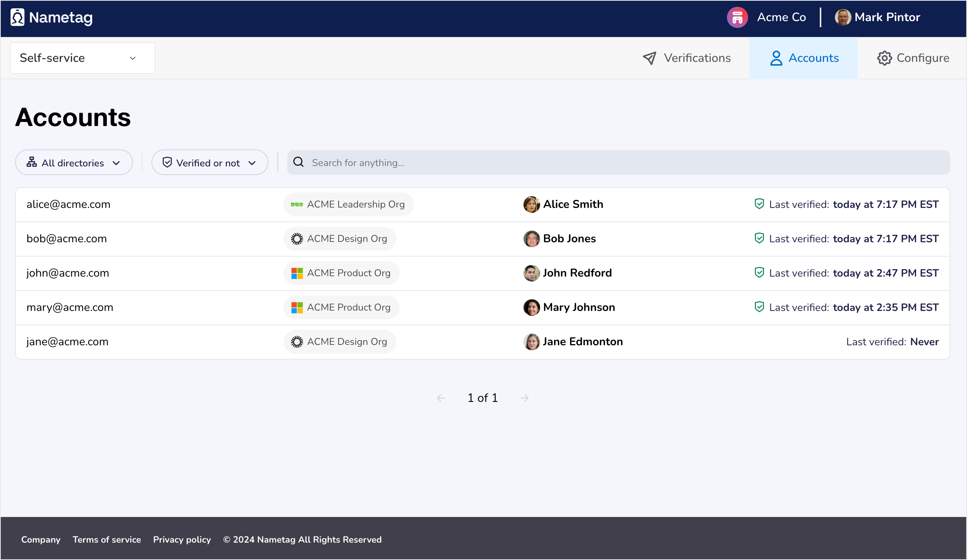Click Bob Jones's avatar photo
This screenshot has height=560, width=967.
click(x=531, y=239)
